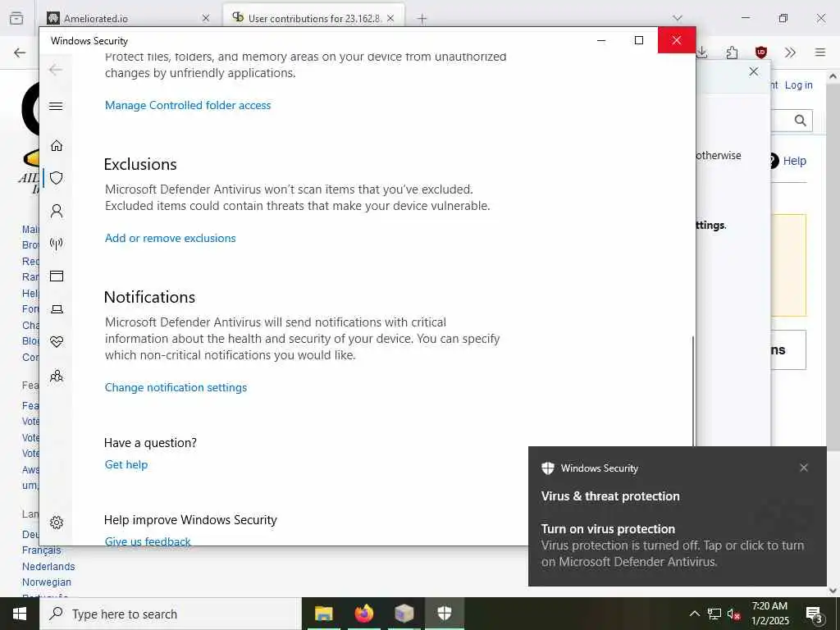Go back in Windows Security

coord(56,70)
